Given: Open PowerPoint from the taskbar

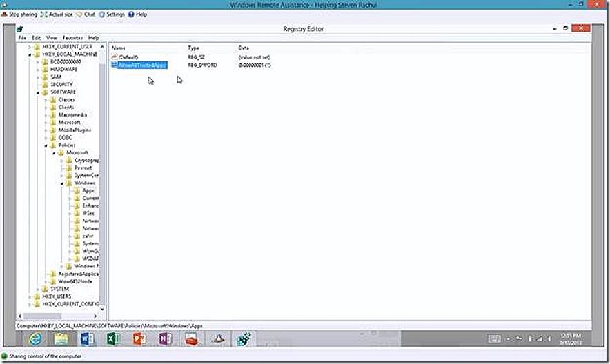Looking at the screenshot, I should (139, 339).
